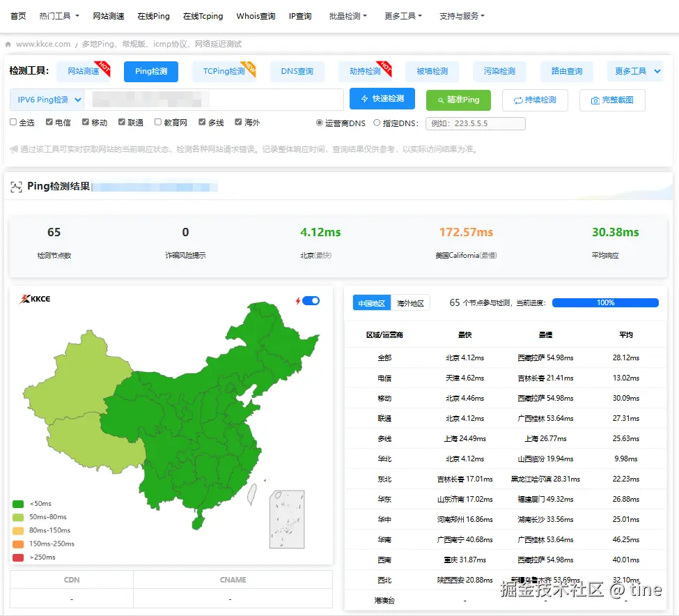Expand the top 更多工具 navigation menu
The width and height of the screenshot is (679, 616).
pyautogui.click(x=403, y=16)
